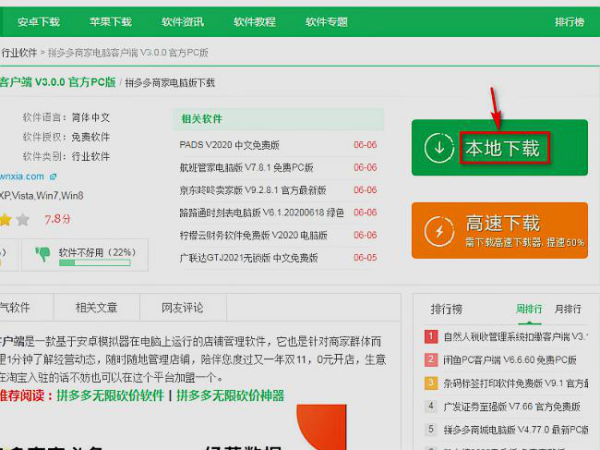Select the 周排行 ranking tab
The width and height of the screenshot is (600, 450).
529,309
